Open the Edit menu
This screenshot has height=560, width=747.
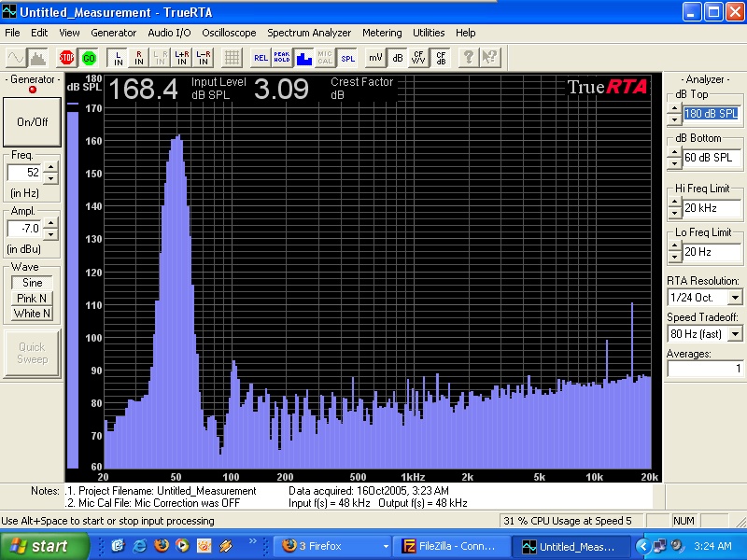point(39,33)
